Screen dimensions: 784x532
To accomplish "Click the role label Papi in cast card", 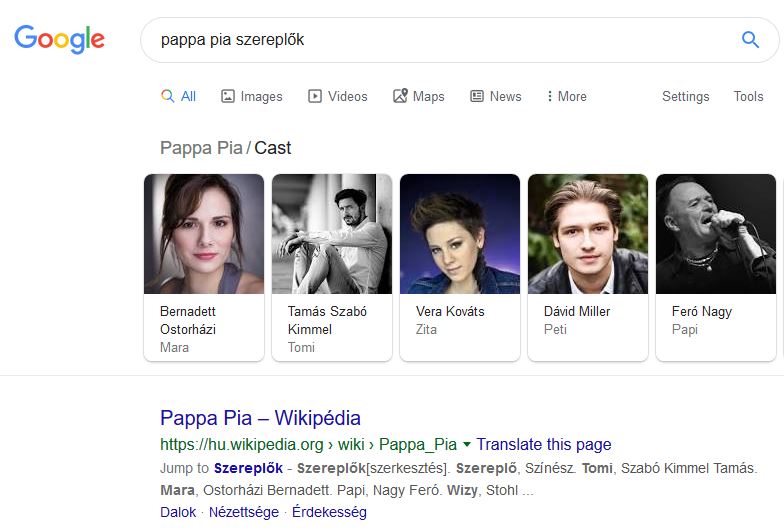I will pos(684,330).
